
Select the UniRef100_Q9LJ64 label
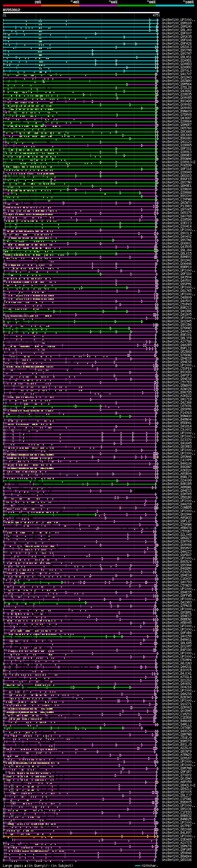(177, 250)
